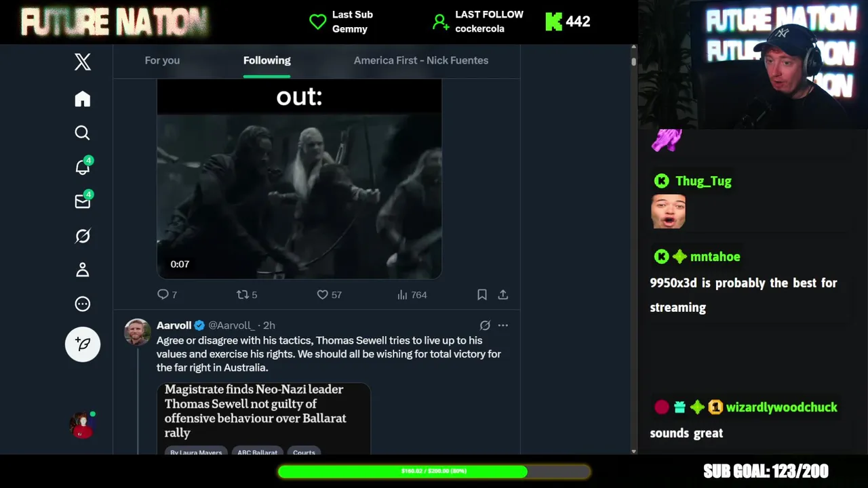
Task: Click last sub name Gemmy
Action: 350,28
